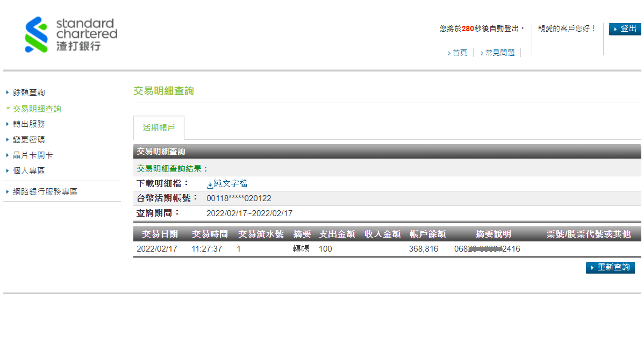The width and height of the screenshot is (644, 350).
Task: Click the 摘要說明 column header
Action: pos(493,234)
